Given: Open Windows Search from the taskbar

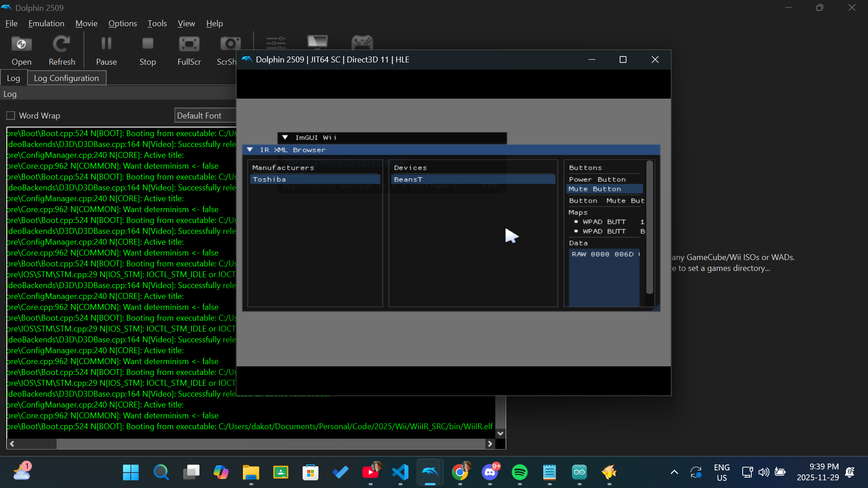Looking at the screenshot, I should coord(161,473).
